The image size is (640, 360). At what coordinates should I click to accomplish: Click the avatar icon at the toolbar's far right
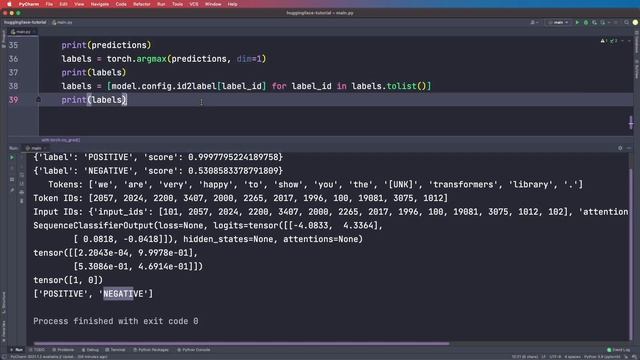click(x=635, y=22)
